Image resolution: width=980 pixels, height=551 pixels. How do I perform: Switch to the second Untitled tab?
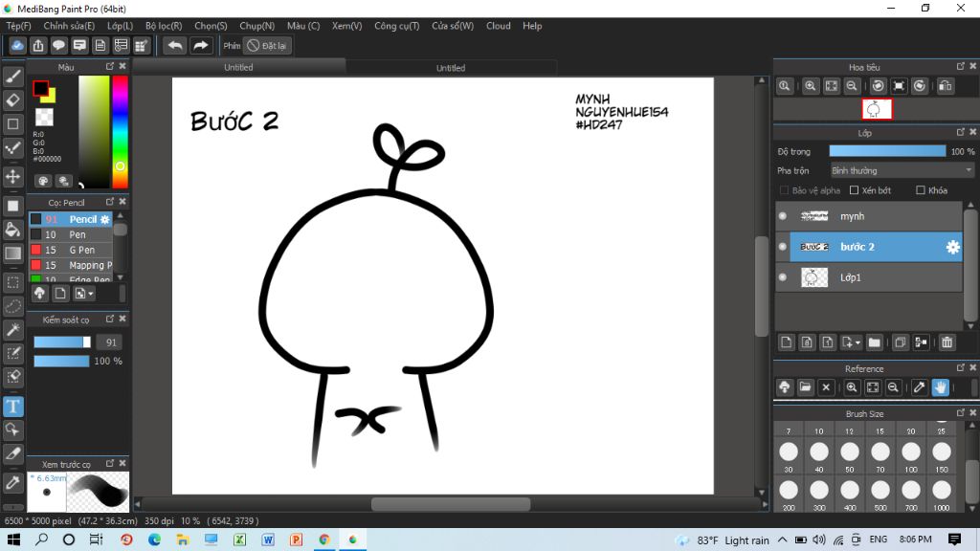pos(451,68)
